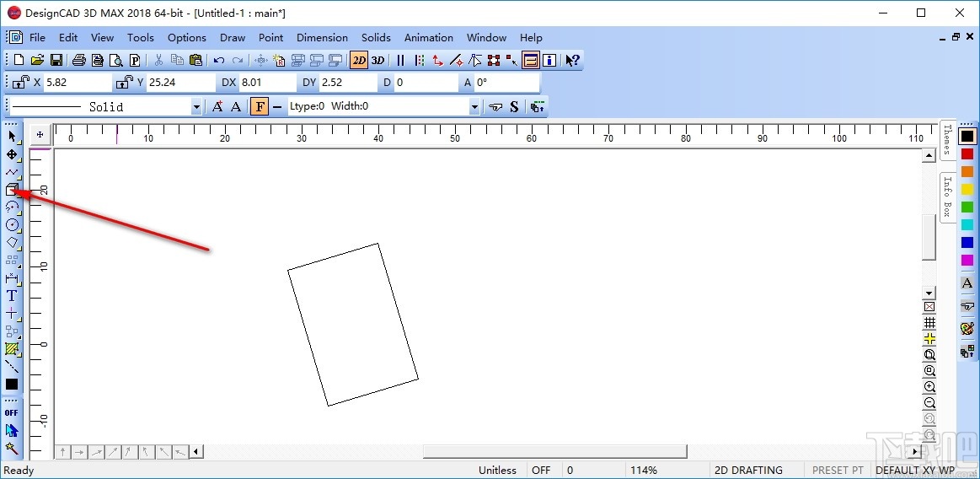Open the info box icon in toolbar
Viewport: 980px width, 479px height.
click(549, 60)
